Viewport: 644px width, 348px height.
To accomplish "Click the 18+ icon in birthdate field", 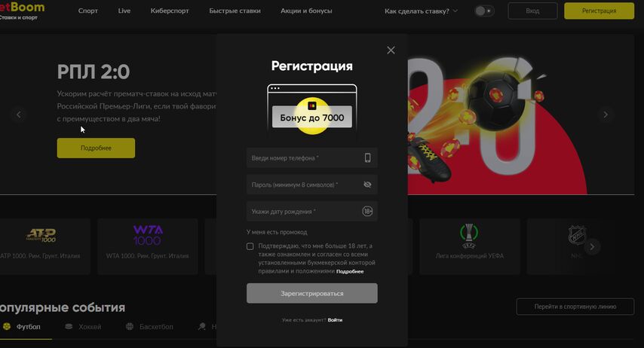I will (x=367, y=212).
